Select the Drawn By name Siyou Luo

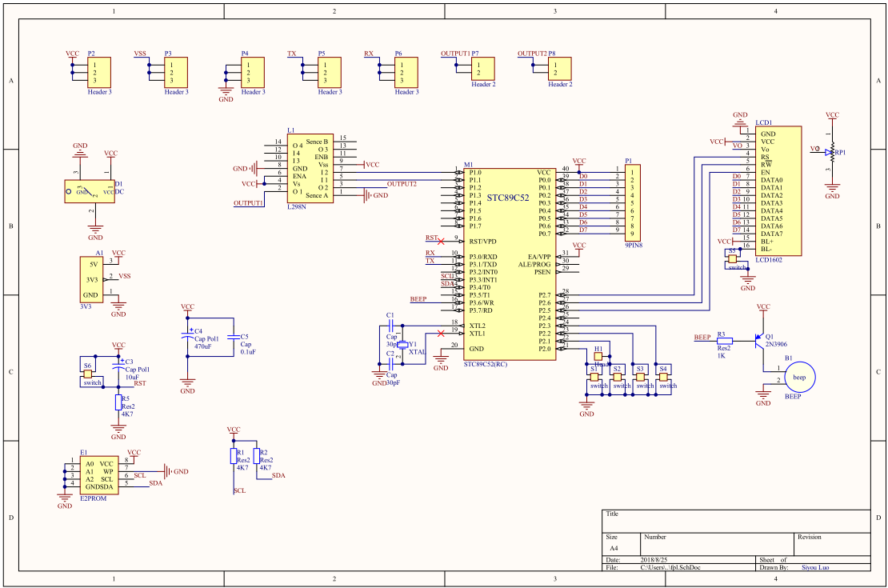coord(815,567)
